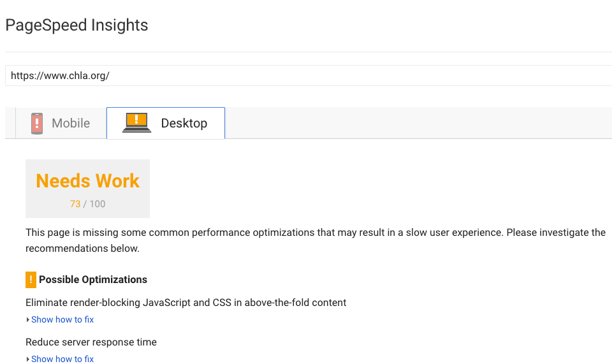Viewport: 612px width, 364px height.
Task: Click the orange Possible Optimizations exclamation icon
Action: click(x=31, y=280)
